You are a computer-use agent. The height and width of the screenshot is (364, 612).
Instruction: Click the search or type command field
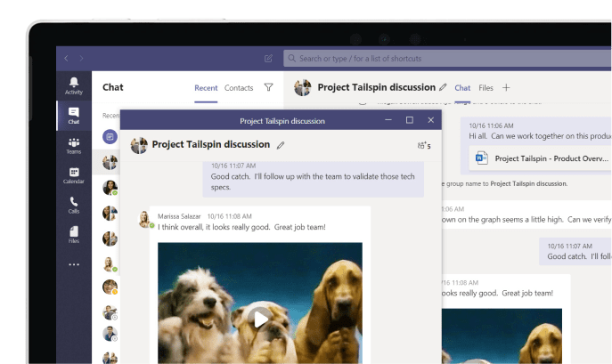447,59
